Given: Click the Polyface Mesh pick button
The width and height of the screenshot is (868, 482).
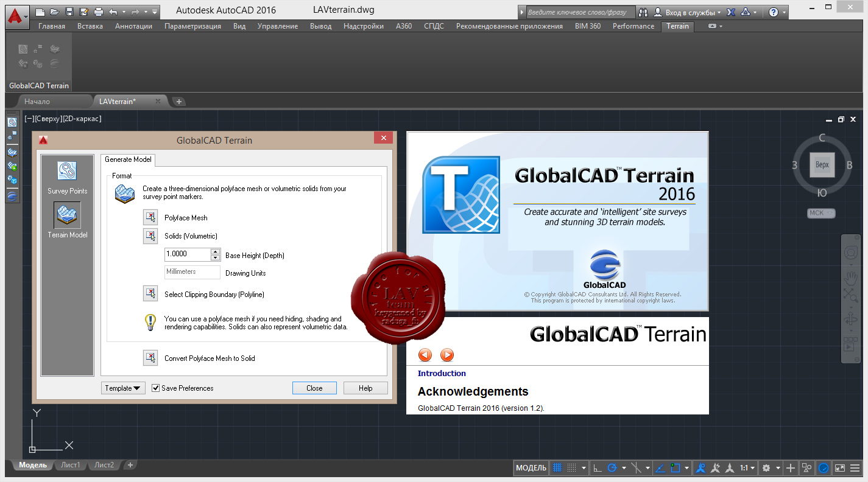Looking at the screenshot, I should (150, 217).
